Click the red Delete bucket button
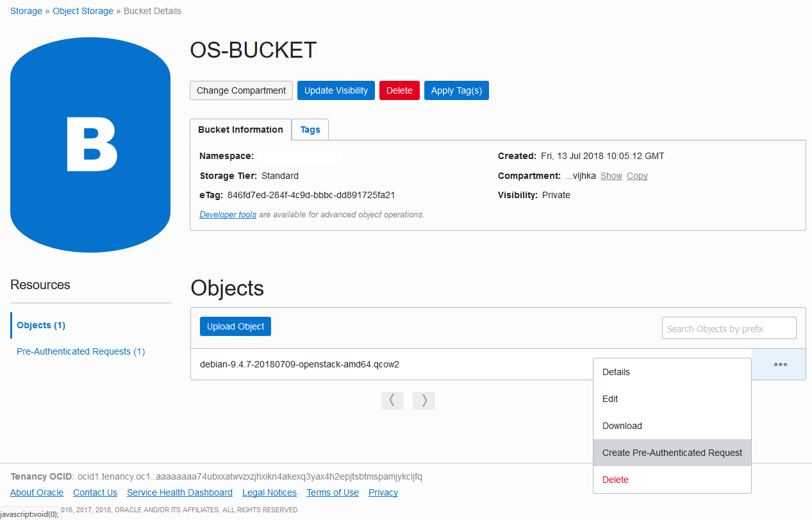 click(x=399, y=90)
